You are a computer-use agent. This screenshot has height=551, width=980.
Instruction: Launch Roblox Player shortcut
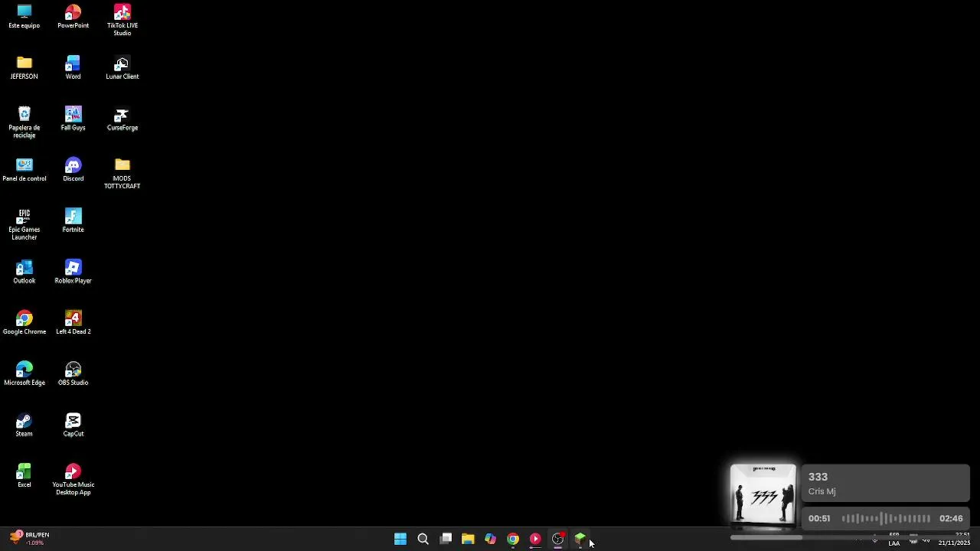pyautogui.click(x=73, y=272)
